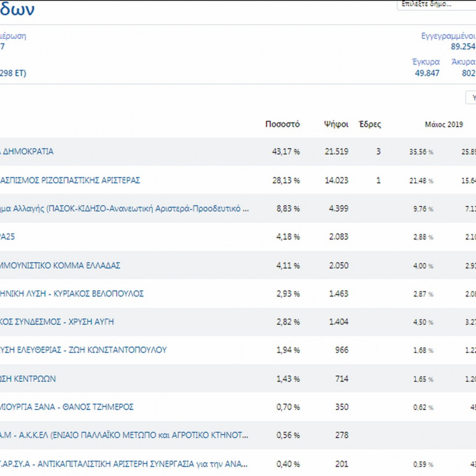This screenshot has width=476, height=476.
Task: Click the vote count 14.023
Action: click(x=336, y=181)
